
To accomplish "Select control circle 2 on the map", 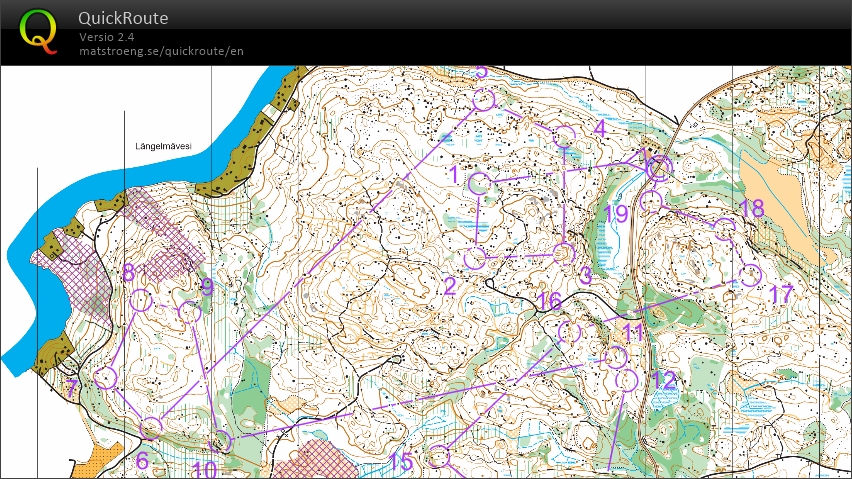I will (475, 257).
